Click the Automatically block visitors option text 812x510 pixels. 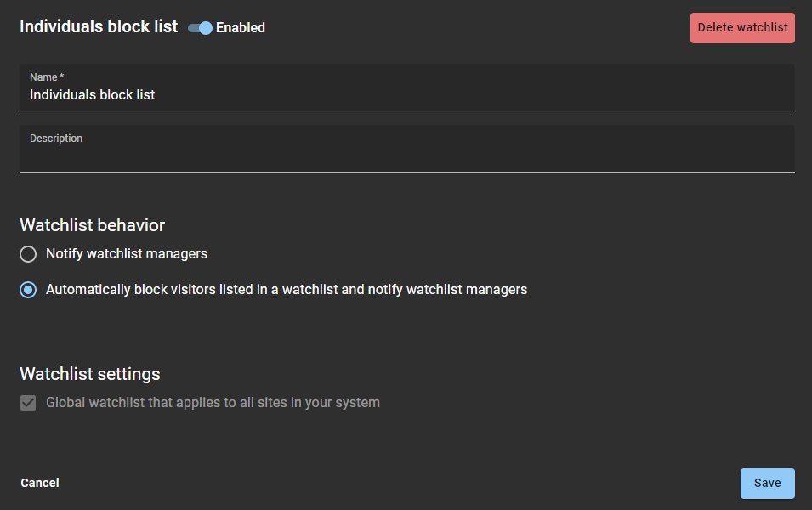tap(287, 290)
